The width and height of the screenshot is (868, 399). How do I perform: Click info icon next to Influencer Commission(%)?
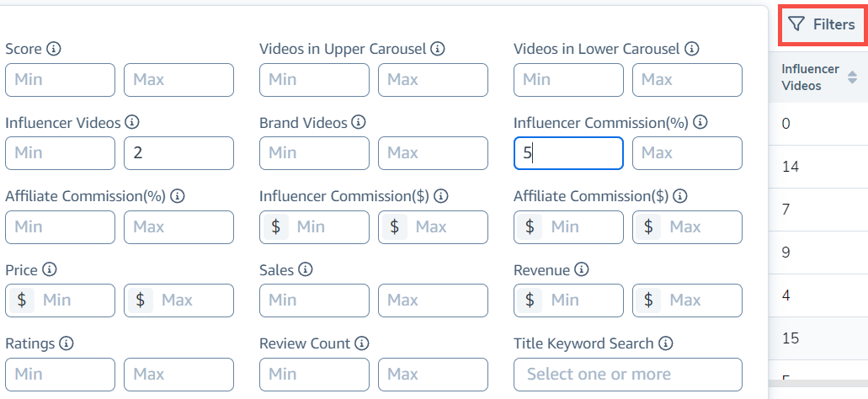[700, 122]
